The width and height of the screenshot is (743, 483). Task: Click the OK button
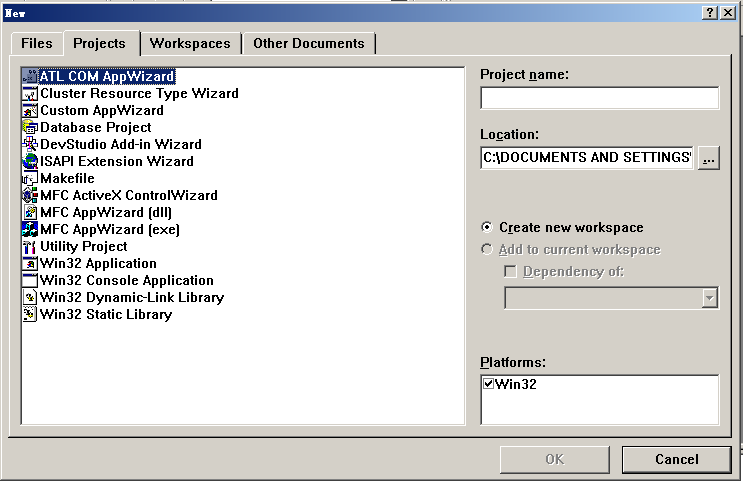(x=554, y=459)
